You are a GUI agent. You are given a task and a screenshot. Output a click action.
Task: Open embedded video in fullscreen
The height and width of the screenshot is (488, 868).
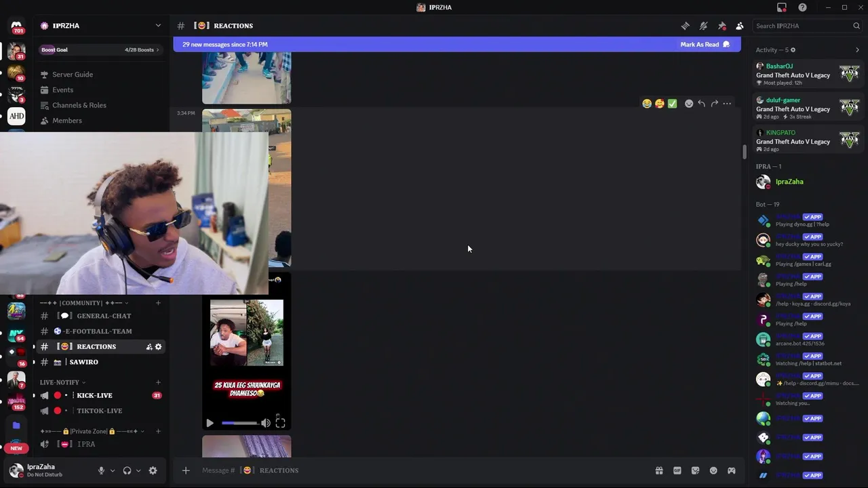pos(280,423)
